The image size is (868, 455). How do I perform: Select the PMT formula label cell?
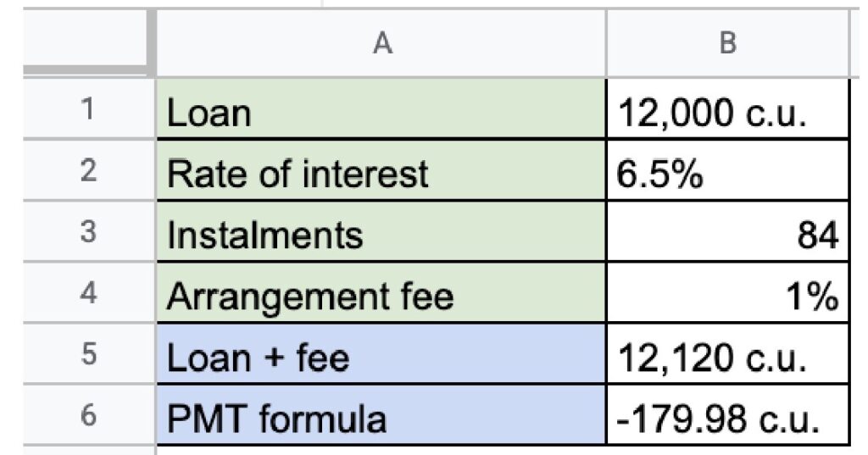click(x=381, y=418)
